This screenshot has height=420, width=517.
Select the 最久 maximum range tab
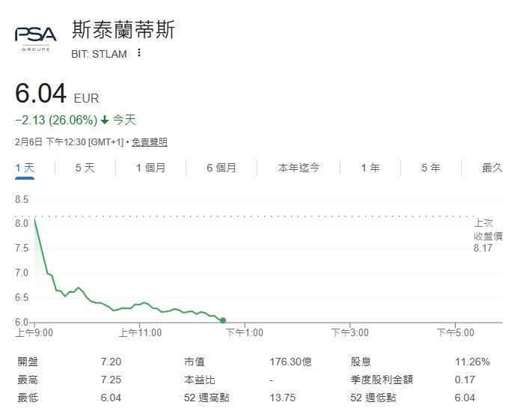coord(492,168)
